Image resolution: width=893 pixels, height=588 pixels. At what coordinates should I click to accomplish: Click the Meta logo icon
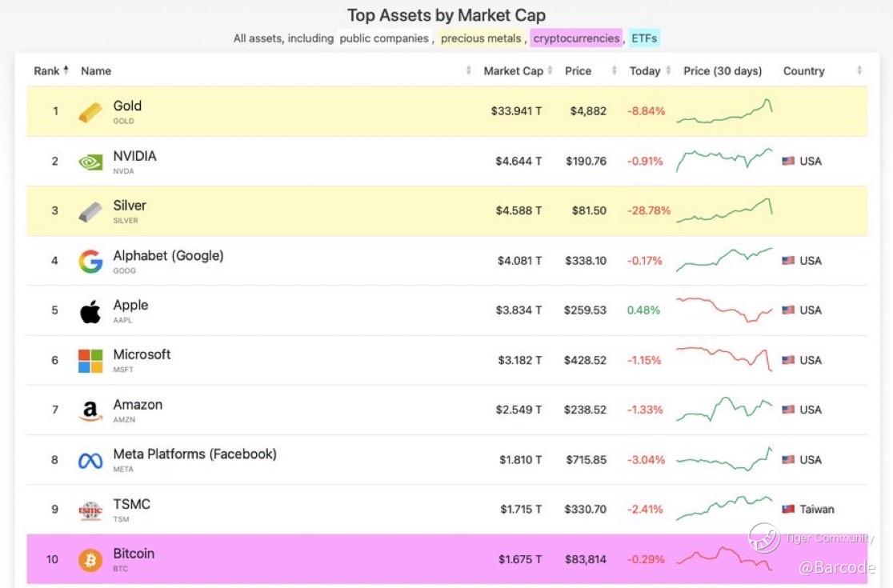(x=90, y=461)
